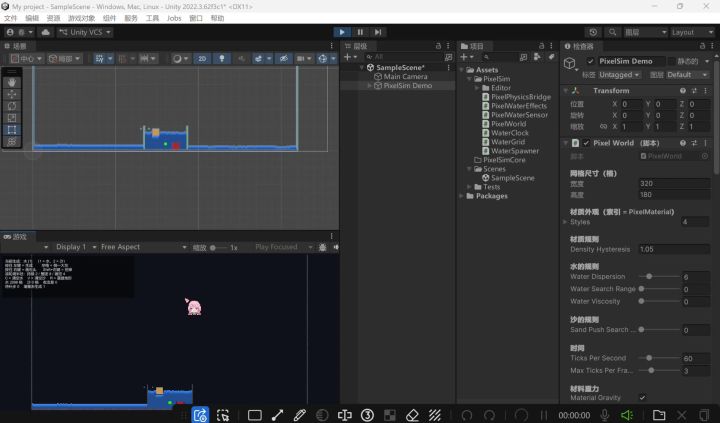The image size is (720, 423).
Task: Toggle scene lighting bulb icon
Action: click(222, 59)
